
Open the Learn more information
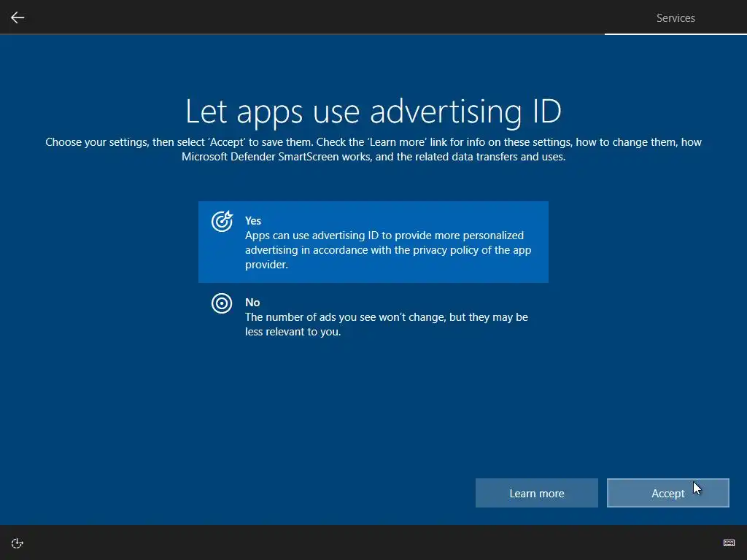[536, 493]
